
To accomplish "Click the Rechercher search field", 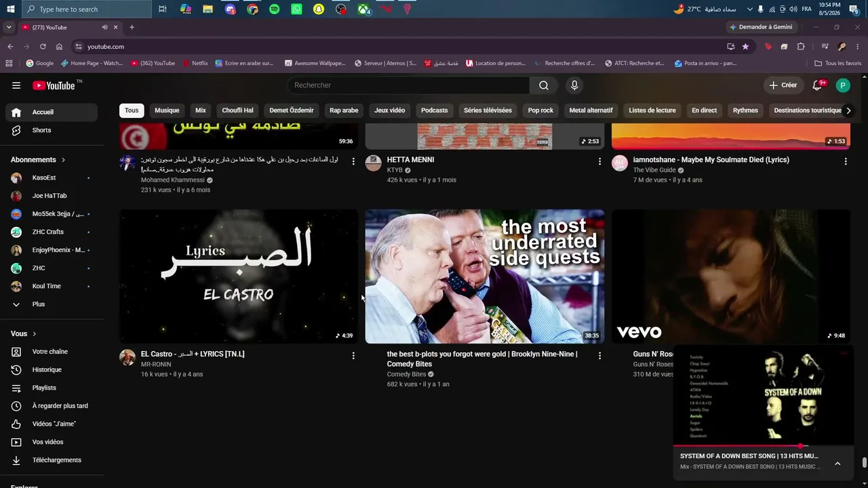I will pos(408,85).
